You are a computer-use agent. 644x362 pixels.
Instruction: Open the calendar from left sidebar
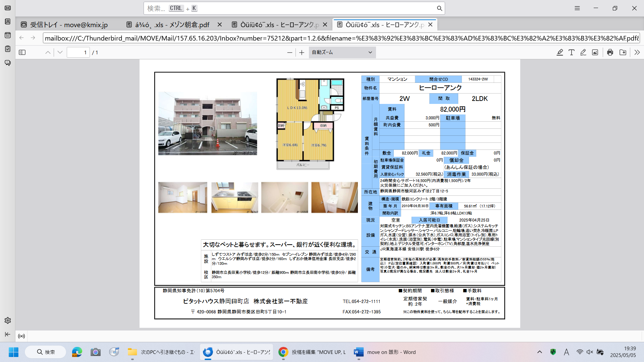[x=7, y=35]
